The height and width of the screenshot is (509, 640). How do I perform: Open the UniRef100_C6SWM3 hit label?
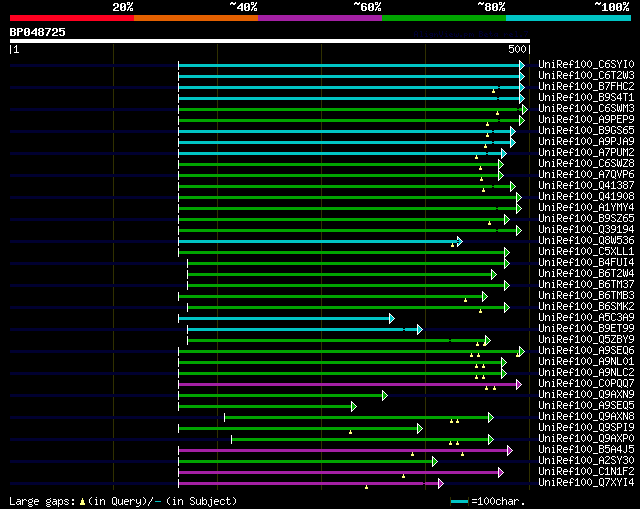click(586, 108)
